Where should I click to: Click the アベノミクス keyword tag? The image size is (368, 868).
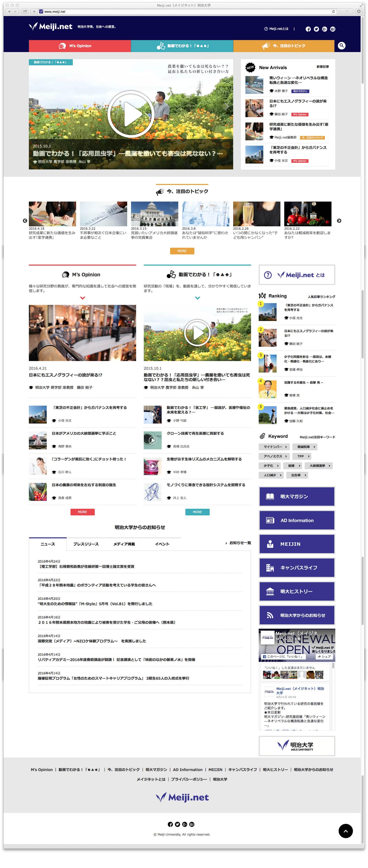click(x=275, y=456)
